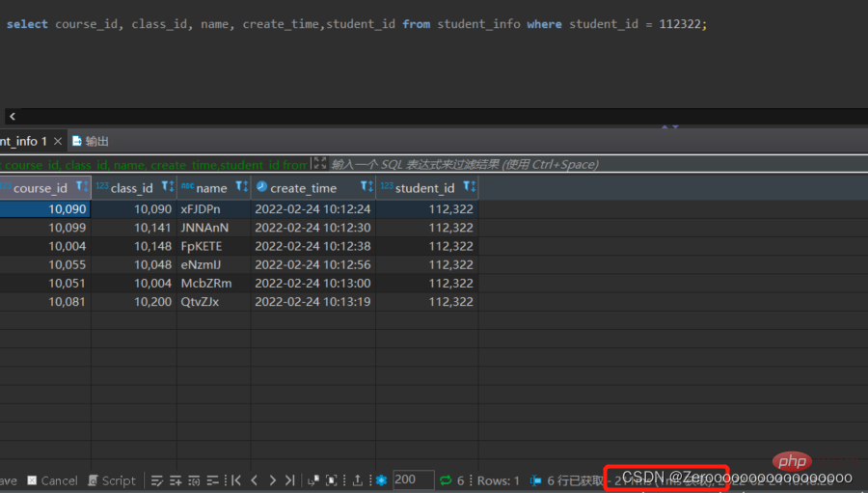The image size is (868, 493).
Task: Open result set settings gear
Action: pyautogui.click(x=381, y=480)
